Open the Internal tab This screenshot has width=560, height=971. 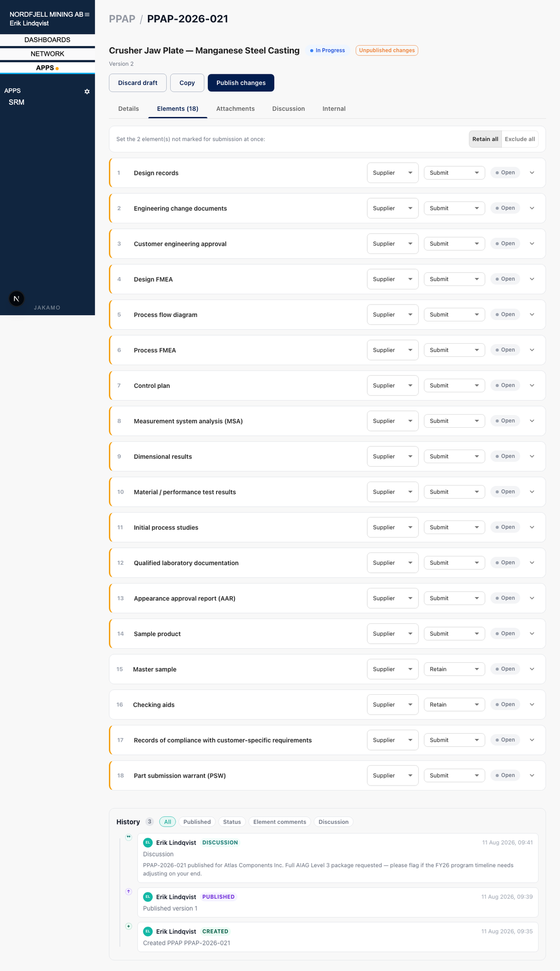click(334, 109)
